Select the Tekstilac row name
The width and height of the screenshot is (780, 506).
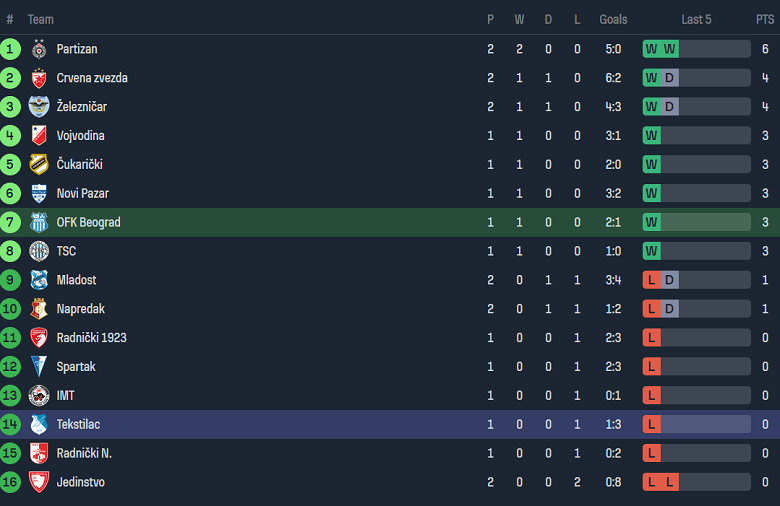[78, 424]
